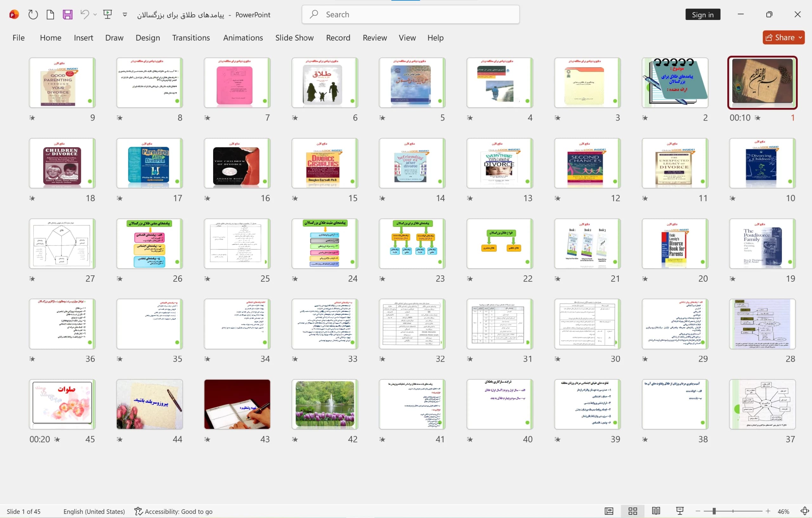
Task: Open the File menu
Action: pyautogui.click(x=18, y=37)
